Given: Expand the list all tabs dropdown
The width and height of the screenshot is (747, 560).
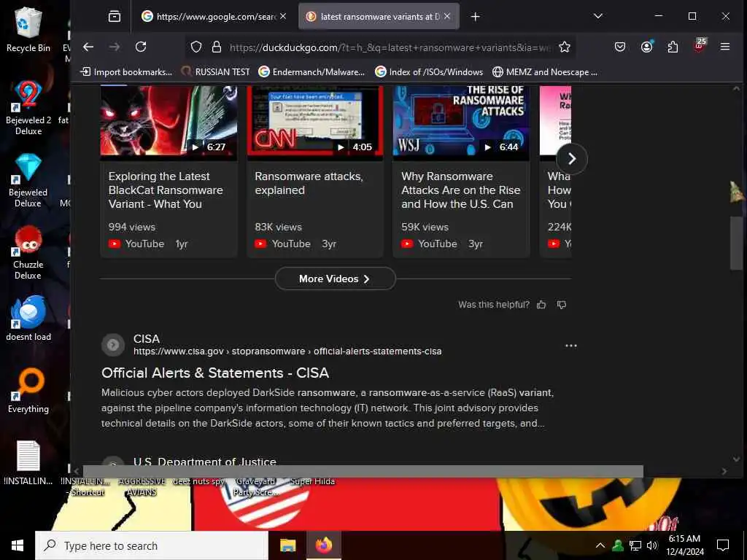Looking at the screenshot, I should (598, 16).
